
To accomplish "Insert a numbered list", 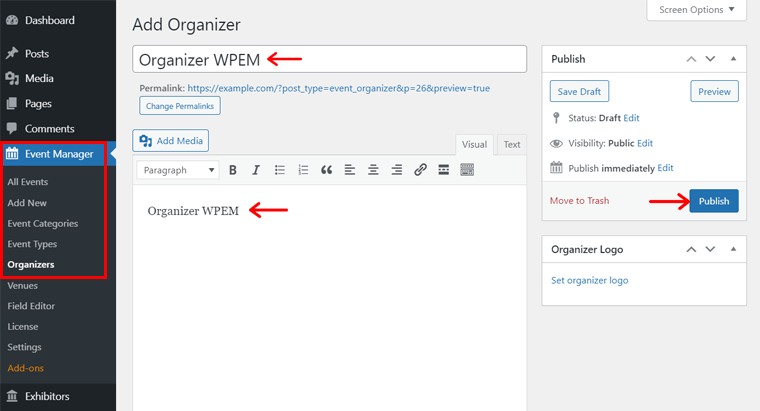I will tap(302, 170).
